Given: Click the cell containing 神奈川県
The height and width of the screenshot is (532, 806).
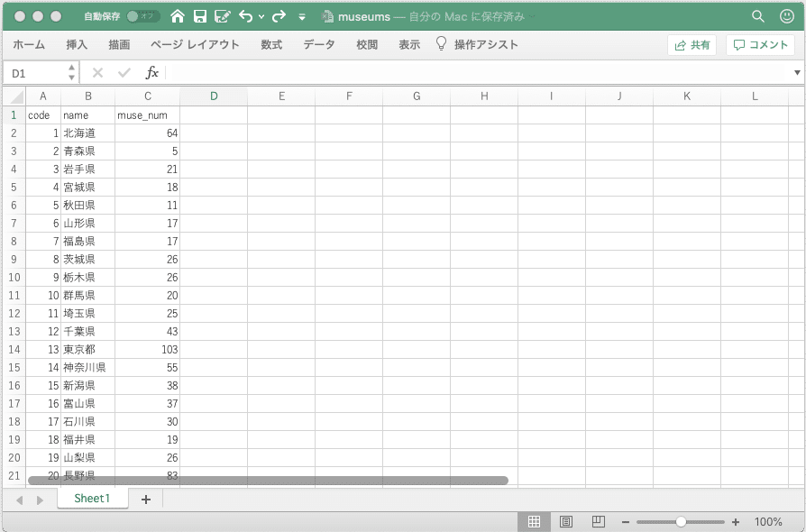Looking at the screenshot, I should click(87, 368).
